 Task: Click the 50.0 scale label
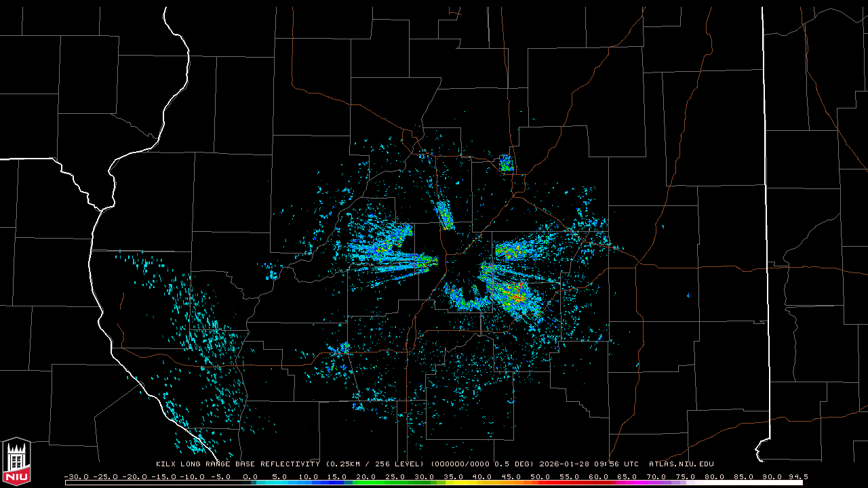540,476
